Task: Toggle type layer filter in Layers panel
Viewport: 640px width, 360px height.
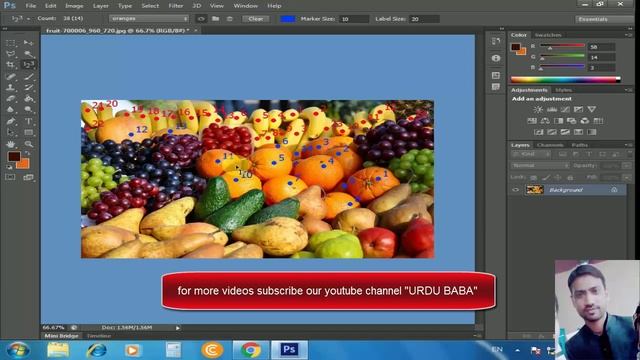Action: [x=589, y=154]
